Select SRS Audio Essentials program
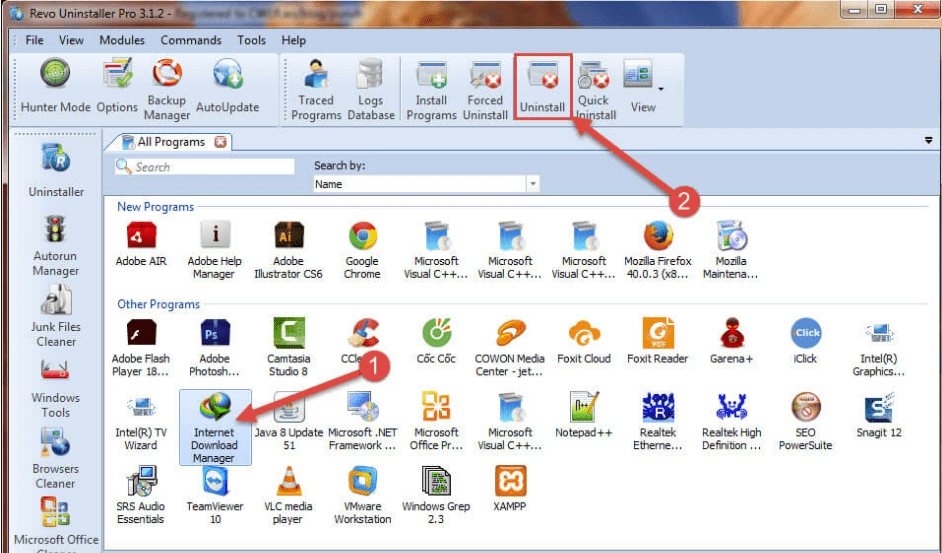 click(x=141, y=495)
